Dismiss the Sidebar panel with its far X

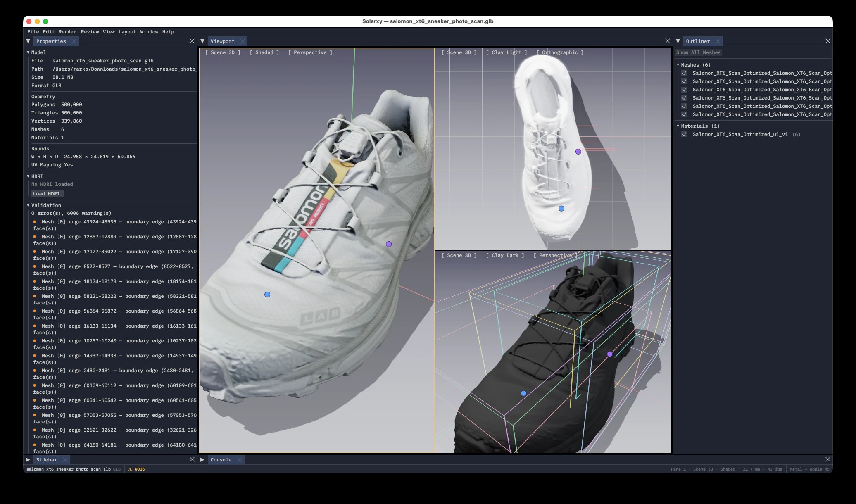pyautogui.click(x=192, y=459)
